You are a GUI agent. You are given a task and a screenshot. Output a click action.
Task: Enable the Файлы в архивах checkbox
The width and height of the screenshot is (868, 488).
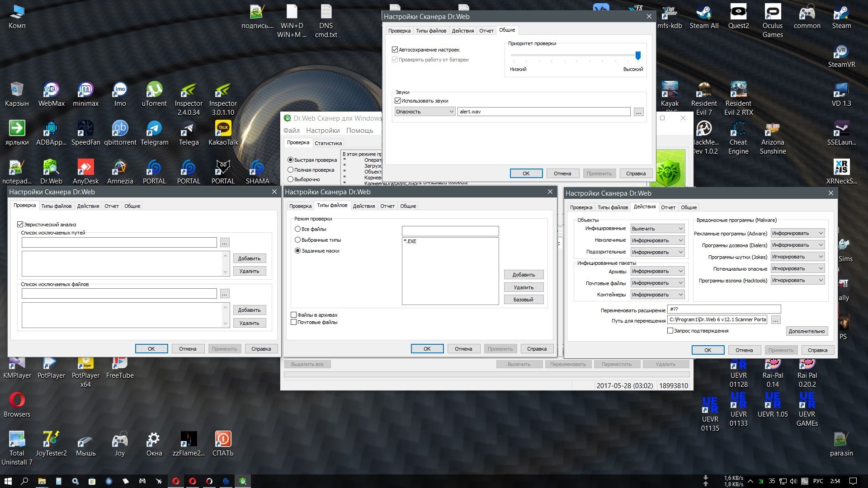coord(294,315)
